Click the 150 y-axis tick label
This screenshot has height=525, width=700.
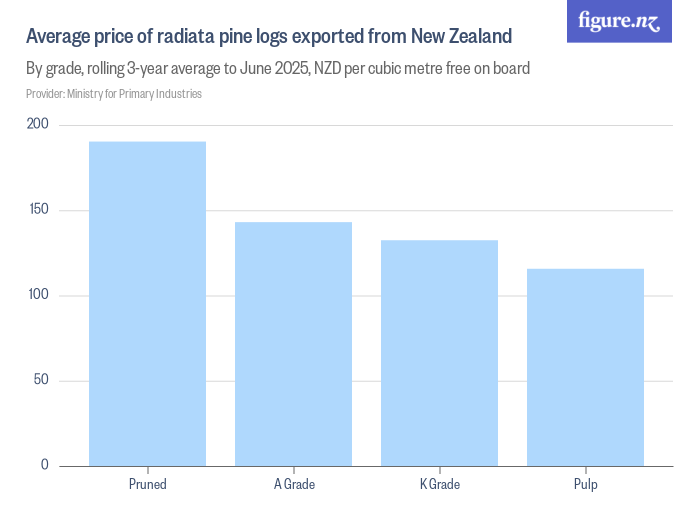(38, 210)
